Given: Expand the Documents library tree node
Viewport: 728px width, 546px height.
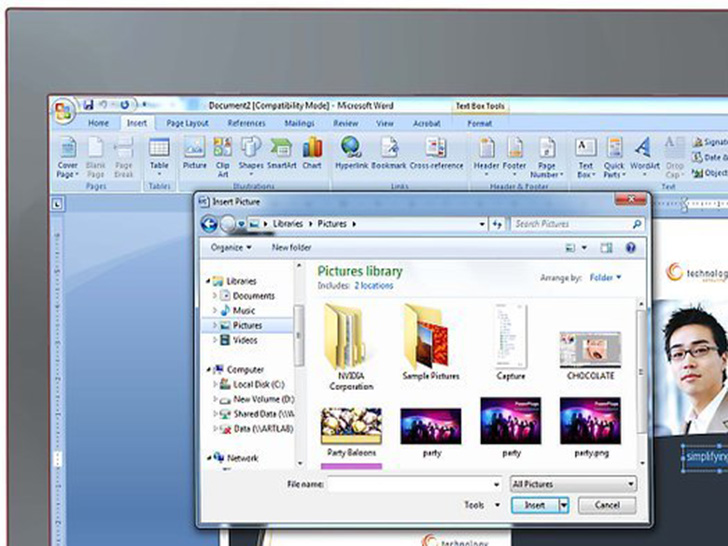Looking at the screenshot, I should [215, 296].
